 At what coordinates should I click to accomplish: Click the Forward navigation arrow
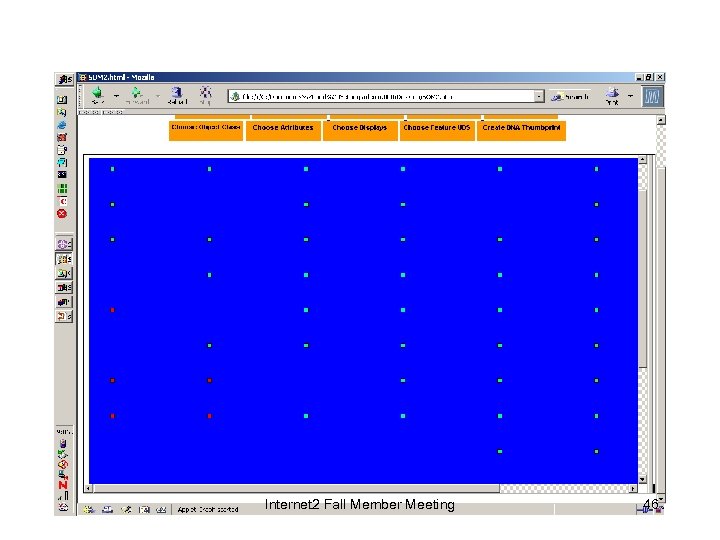[x=137, y=96]
